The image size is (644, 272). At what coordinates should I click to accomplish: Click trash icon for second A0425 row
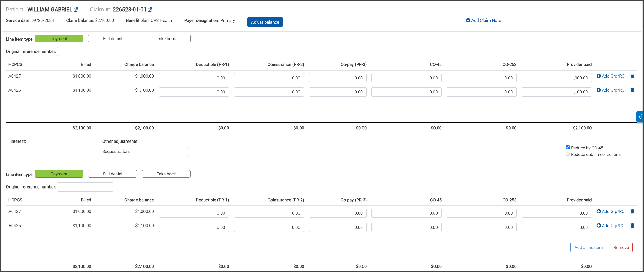click(632, 226)
